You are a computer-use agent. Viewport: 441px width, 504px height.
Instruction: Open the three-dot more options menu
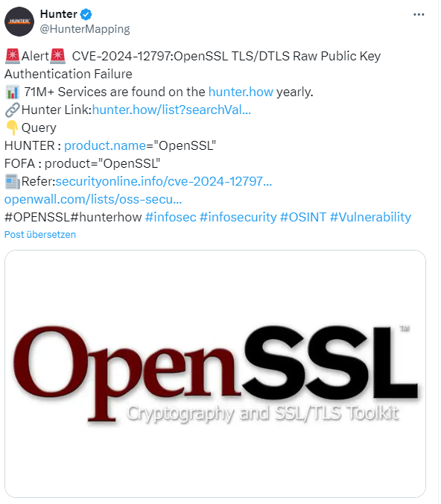419,14
